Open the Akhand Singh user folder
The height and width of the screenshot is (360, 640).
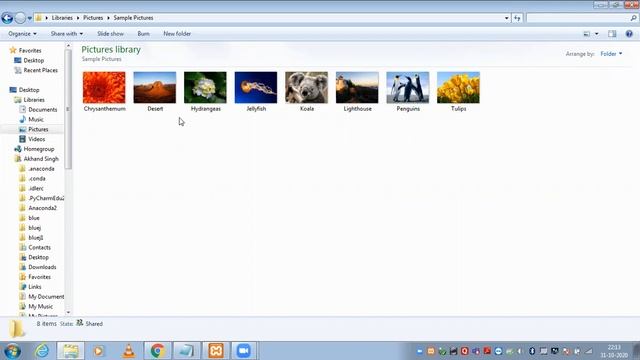[41, 159]
